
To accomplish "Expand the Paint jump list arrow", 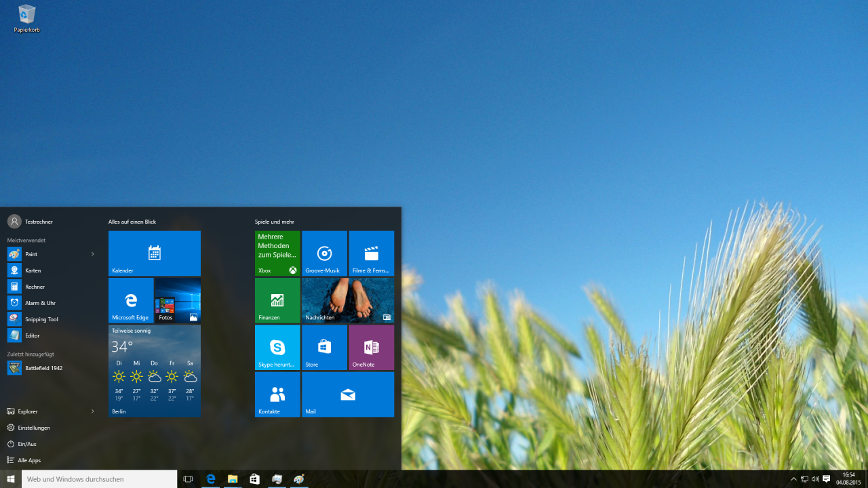I will pyautogui.click(x=93, y=254).
